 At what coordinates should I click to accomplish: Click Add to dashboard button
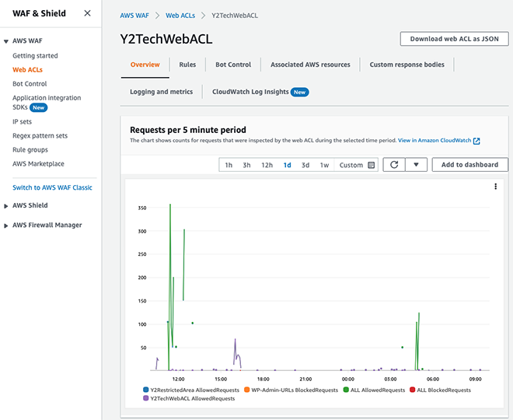coord(470,165)
